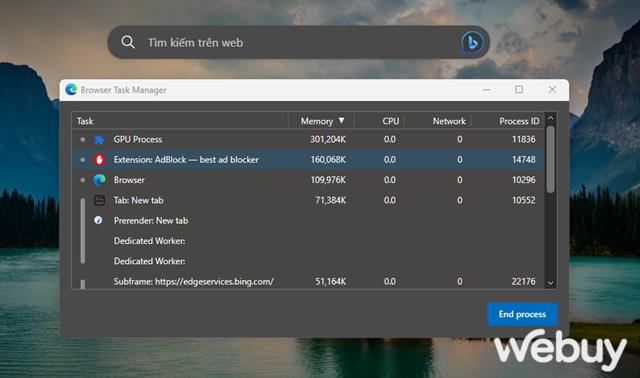Close the Browser Task Manager window
The height and width of the screenshot is (378, 640).
pos(552,89)
